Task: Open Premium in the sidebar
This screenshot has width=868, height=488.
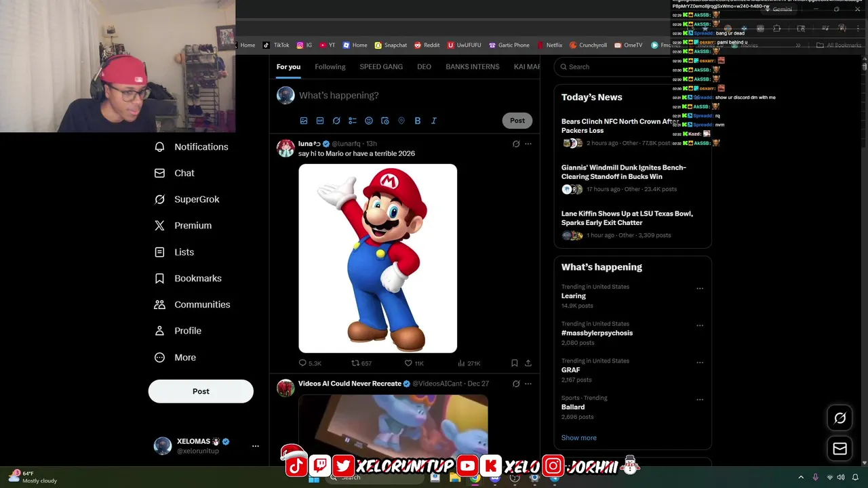Action: coord(183,226)
